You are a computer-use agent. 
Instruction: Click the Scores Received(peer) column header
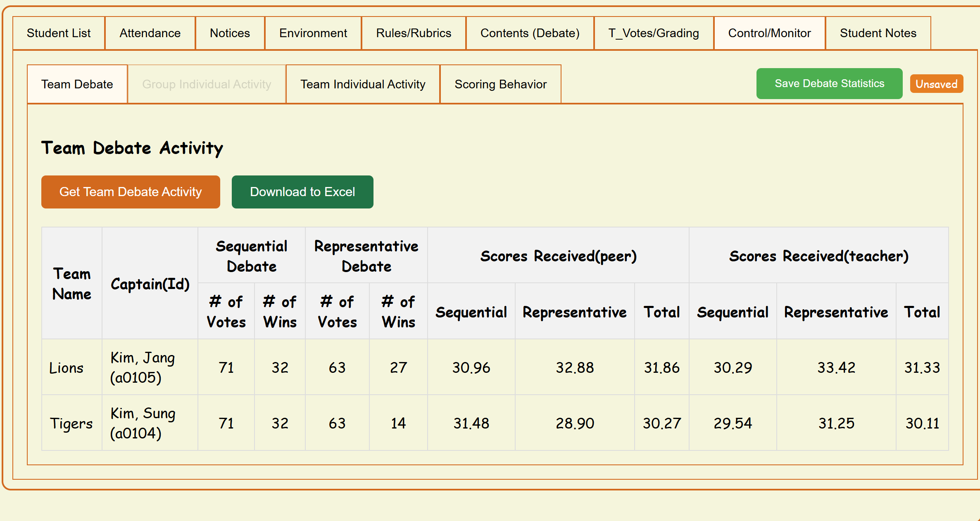558,256
